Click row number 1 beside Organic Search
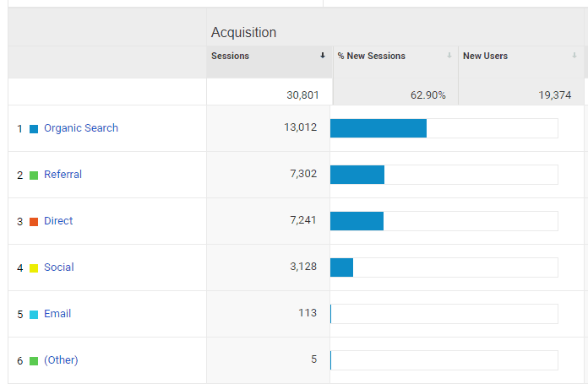The height and width of the screenshot is (389, 588). tap(20, 129)
